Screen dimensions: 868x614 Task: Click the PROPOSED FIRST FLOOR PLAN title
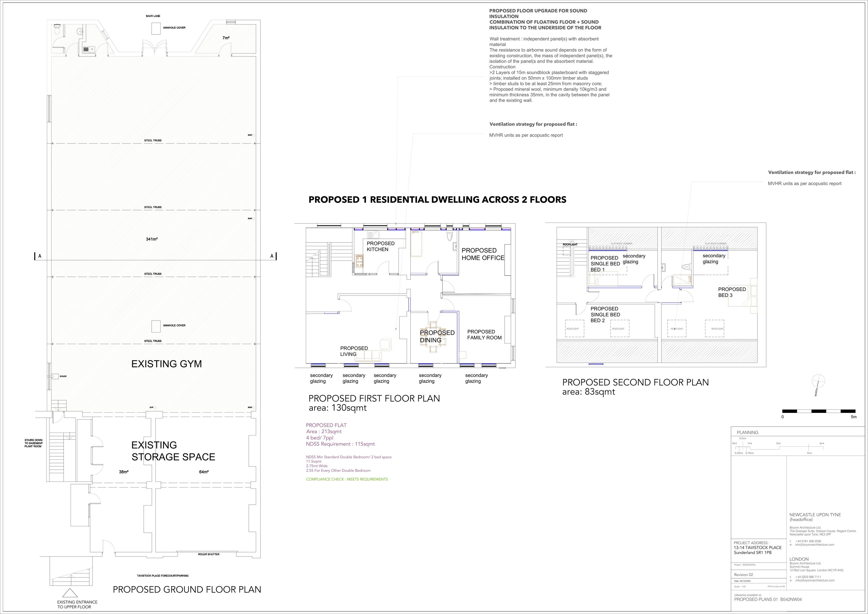click(x=374, y=398)
